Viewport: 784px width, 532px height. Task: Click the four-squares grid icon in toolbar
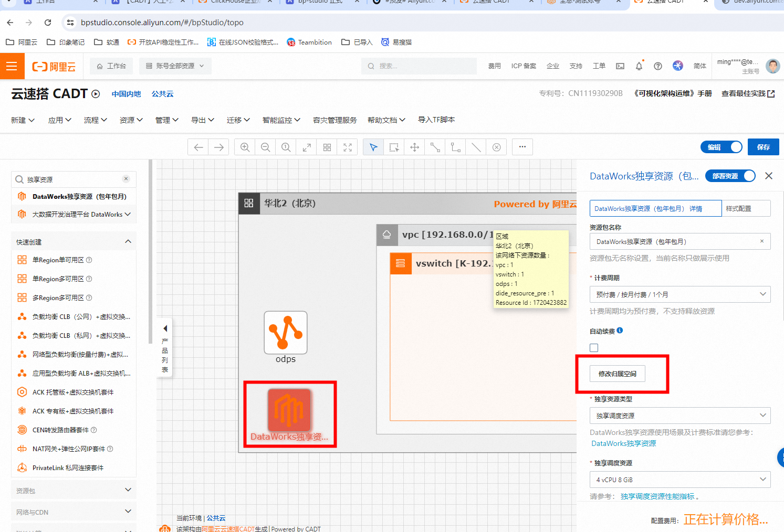(x=327, y=147)
